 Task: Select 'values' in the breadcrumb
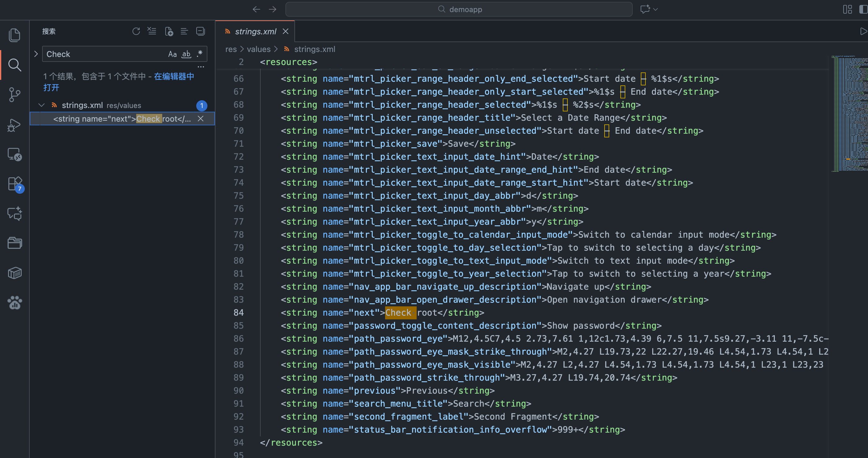click(258, 49)
